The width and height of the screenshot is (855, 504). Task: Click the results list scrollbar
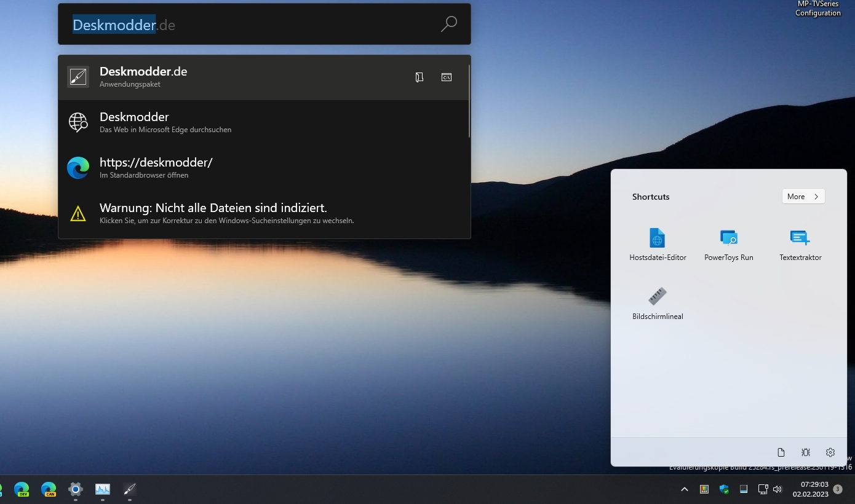pos(469,101)
